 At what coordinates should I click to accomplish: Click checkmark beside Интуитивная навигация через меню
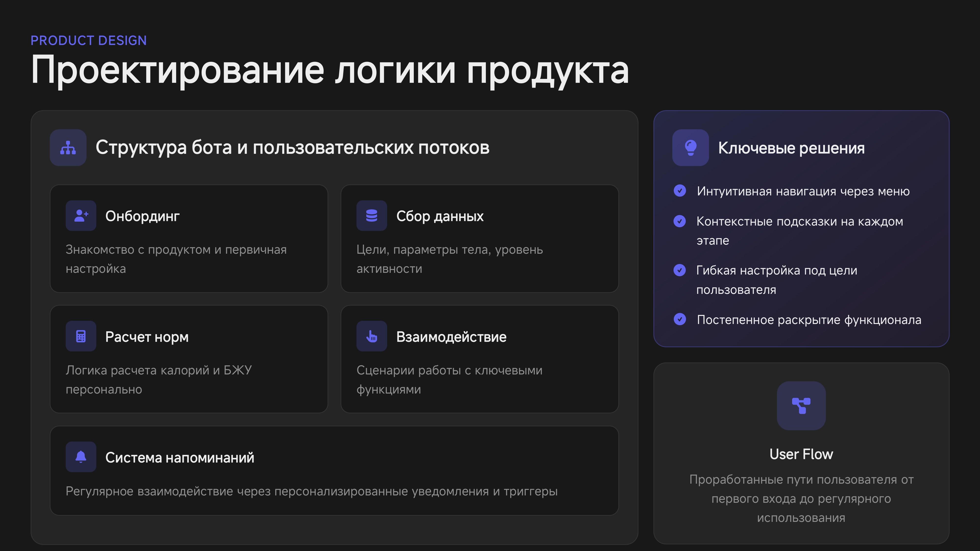(680, 191)
